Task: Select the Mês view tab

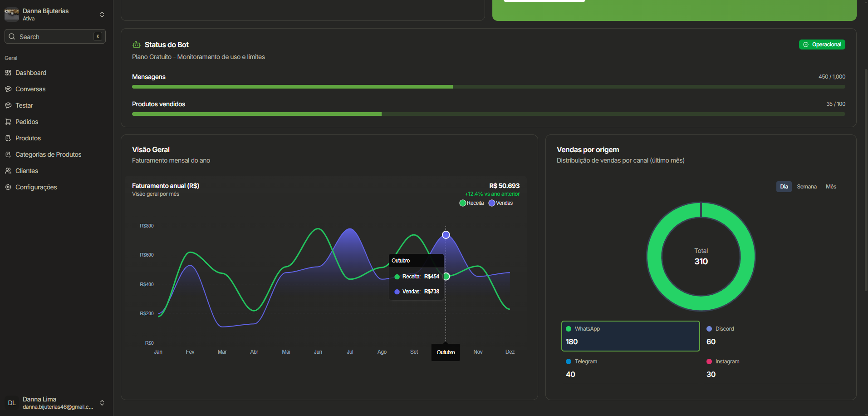Action: pyautogui.click(x=831, y=186)
